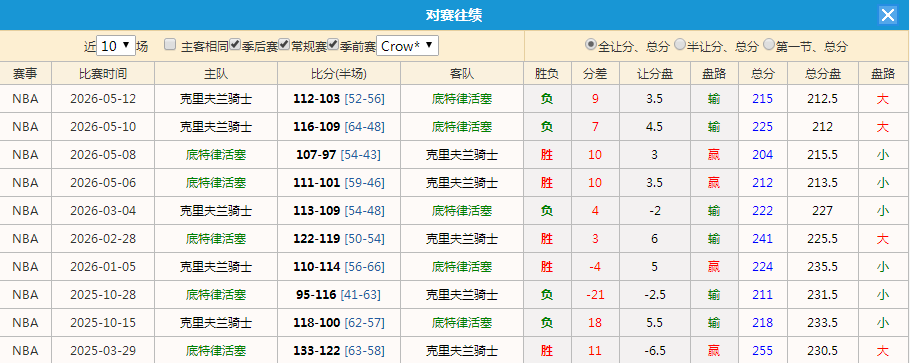
Task: Open home team 底特律活塞 in 2025-03-29 row
Action: tap(216, 351)
